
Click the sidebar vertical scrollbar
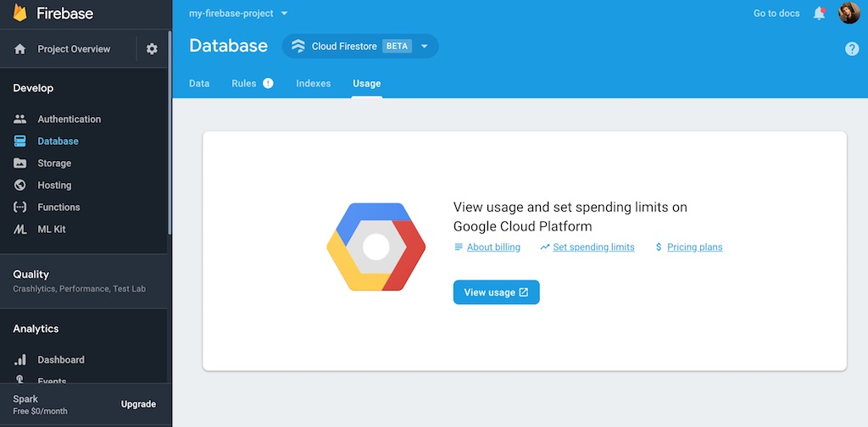pyautogui.click(x=170, y=133)
